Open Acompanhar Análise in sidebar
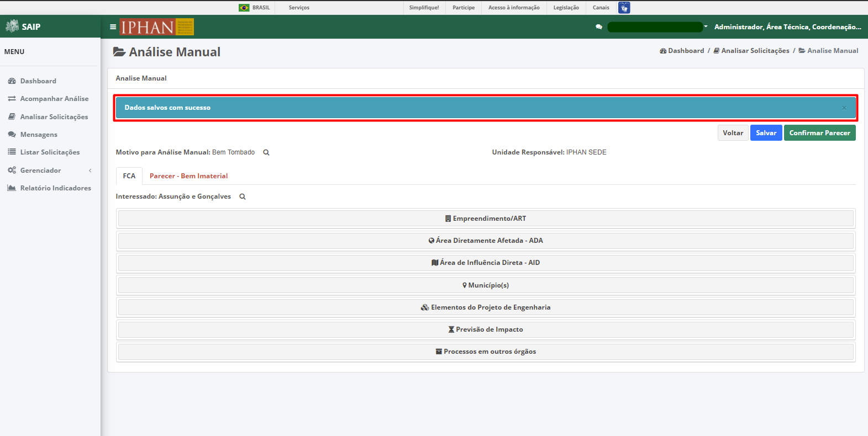The image size is (868, 436). [54, 99]
